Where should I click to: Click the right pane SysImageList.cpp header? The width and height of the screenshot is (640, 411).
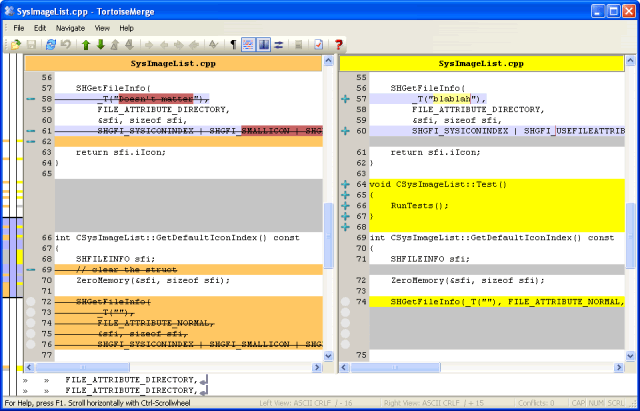[481, 63]
